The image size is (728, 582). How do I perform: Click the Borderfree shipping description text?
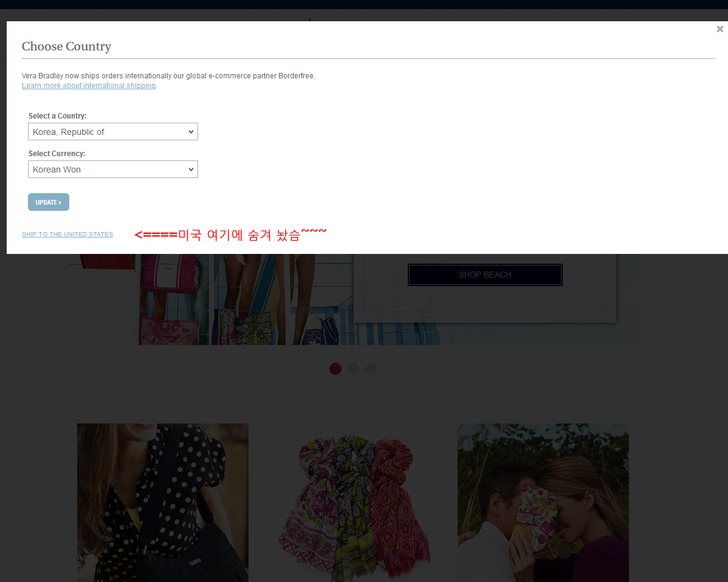pyautogui.click(x=168, y=76)
